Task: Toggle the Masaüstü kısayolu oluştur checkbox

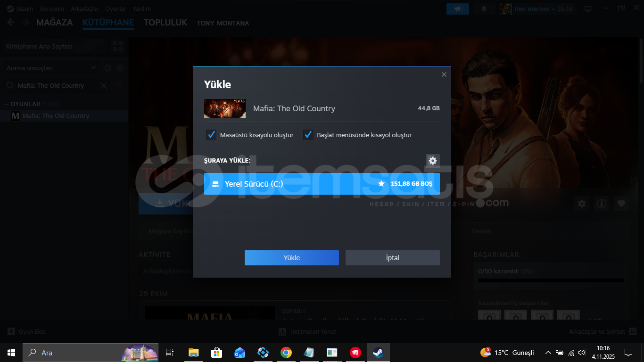Action: tap(211, 135)
